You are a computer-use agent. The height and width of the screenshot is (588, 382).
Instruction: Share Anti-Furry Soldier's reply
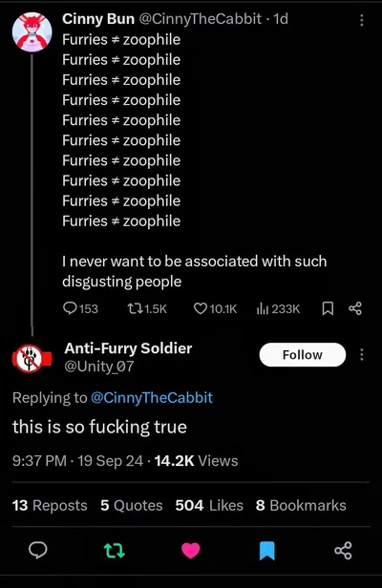343,550
